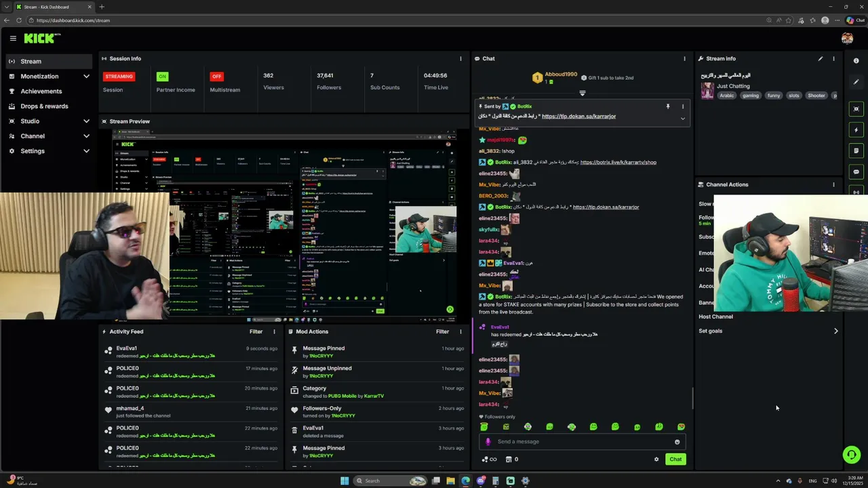Click the edit pencil in right sidebar
Viewport: 868px width, 488px height.
point(856,82)
